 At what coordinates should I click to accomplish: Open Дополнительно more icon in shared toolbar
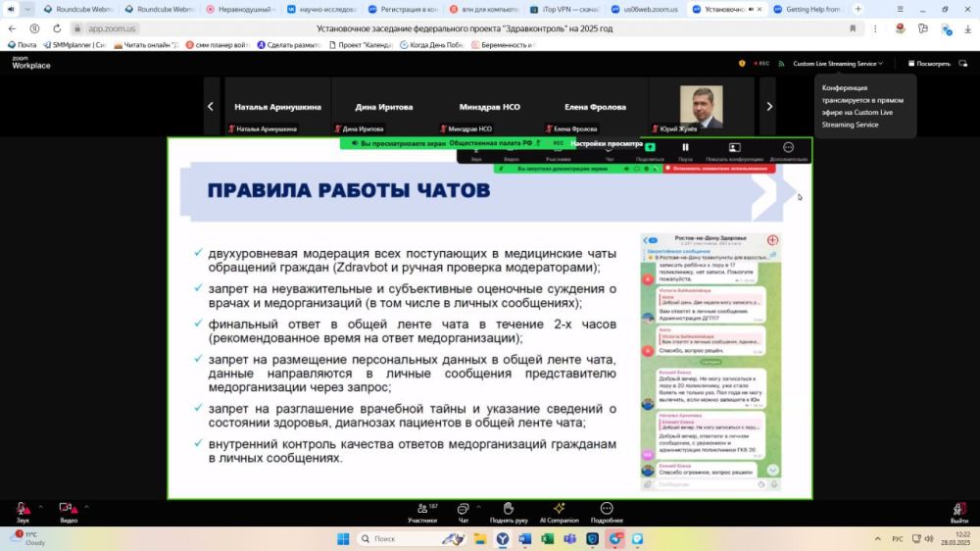tap(788, 150)
